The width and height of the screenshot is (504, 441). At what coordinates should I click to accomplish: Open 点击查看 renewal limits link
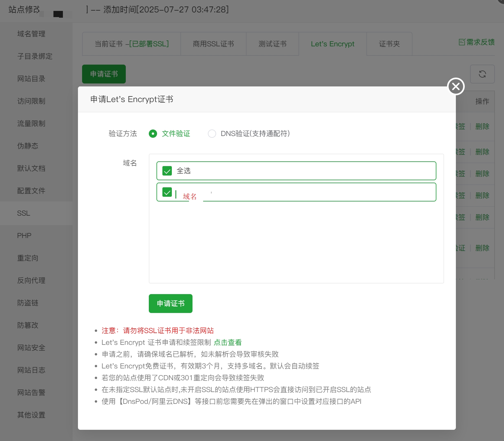pyautogui.click(x=228, y=342)
